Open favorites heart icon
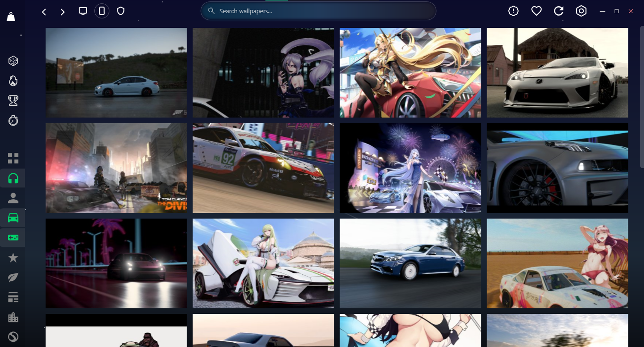The height and width of the screenshot is (347, 644). [537, 11]
